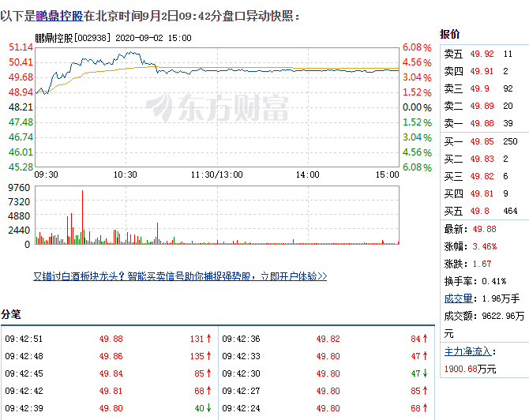Select the 09:42:27 tick row time
The width and height of the screenshot is (529, 420).
(242, 391)
